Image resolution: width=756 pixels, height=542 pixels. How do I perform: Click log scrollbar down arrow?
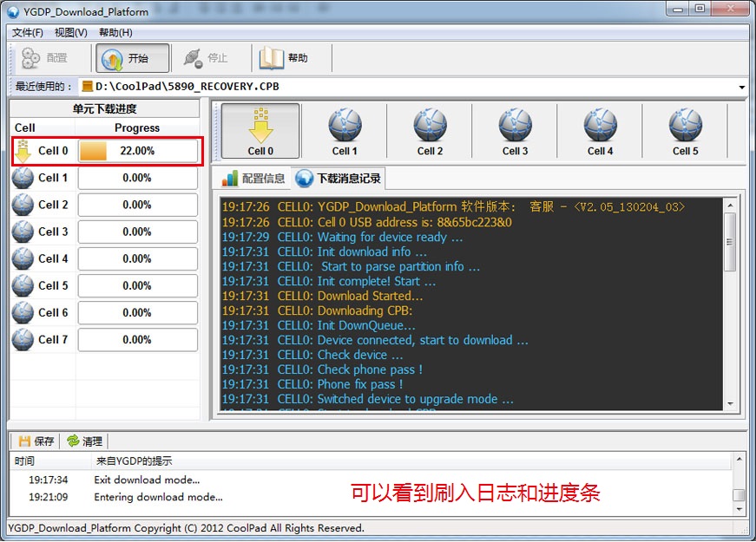pos(731,403)
